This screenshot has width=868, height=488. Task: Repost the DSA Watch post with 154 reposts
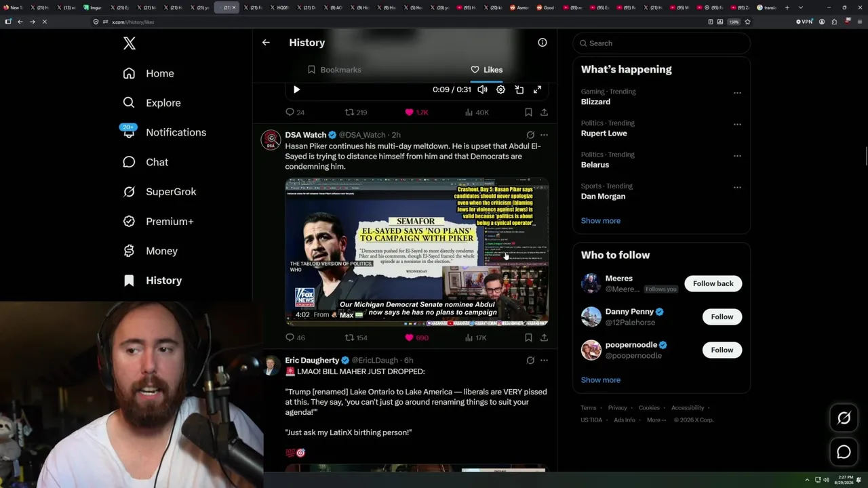click(x=356, y=338)
